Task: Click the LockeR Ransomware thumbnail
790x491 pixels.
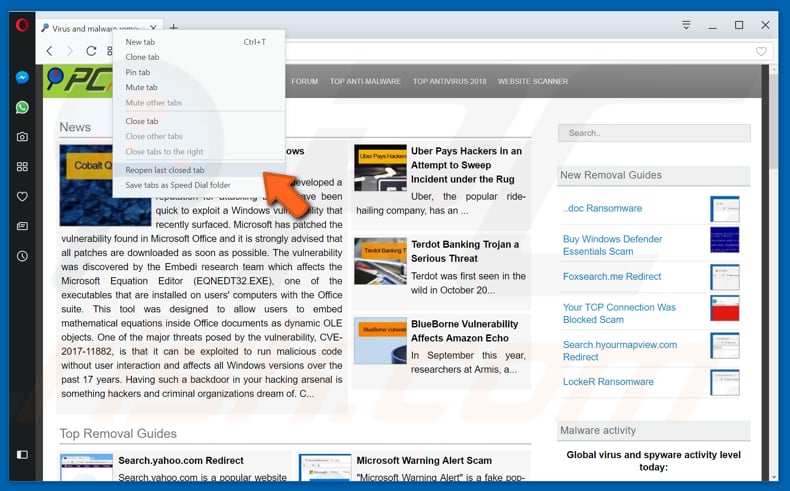Action: coord(725,383)
